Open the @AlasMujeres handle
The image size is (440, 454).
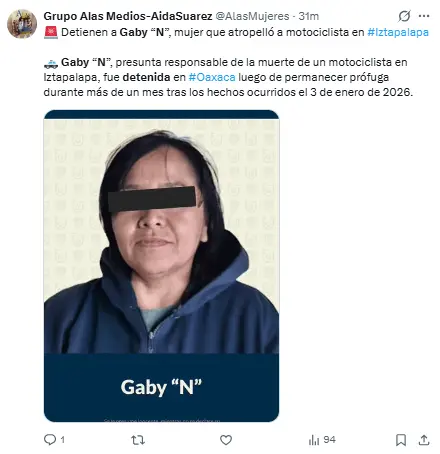(x=252, y=16)
